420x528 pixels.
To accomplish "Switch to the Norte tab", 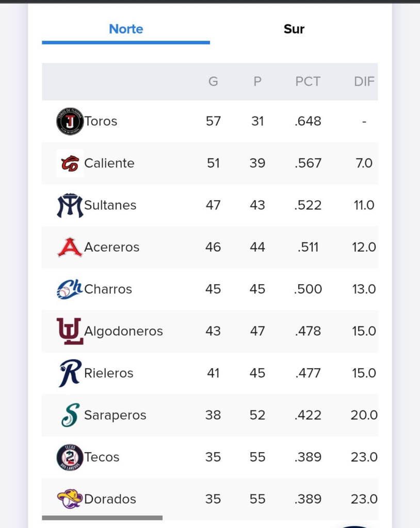I will (126, 29).
